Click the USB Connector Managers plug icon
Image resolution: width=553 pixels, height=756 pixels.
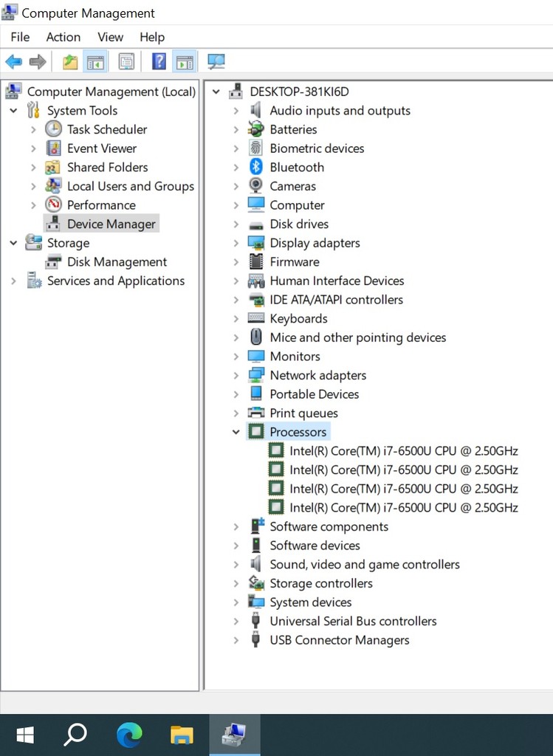pyautogui.click(x=256, y=639)
